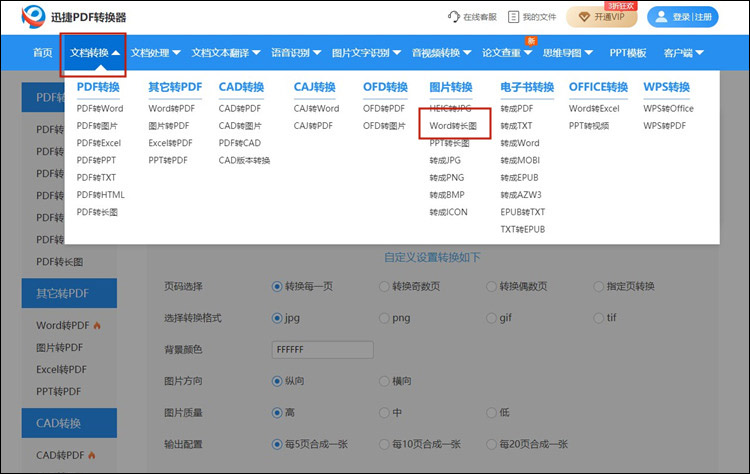
Task: Choose PPT转视频 menu entry
Action: pos(589,126)
